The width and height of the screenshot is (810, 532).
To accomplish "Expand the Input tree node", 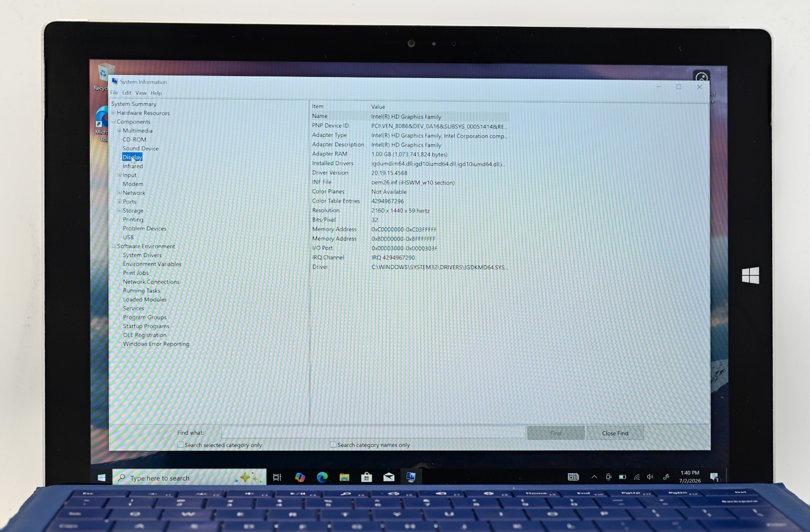I will [x=119, y=175].
